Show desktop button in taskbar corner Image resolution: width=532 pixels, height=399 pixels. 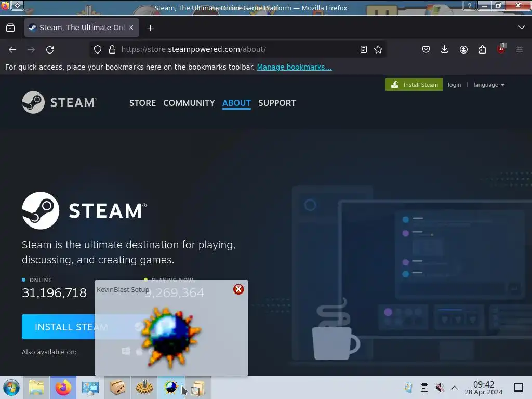pos(518,388)
